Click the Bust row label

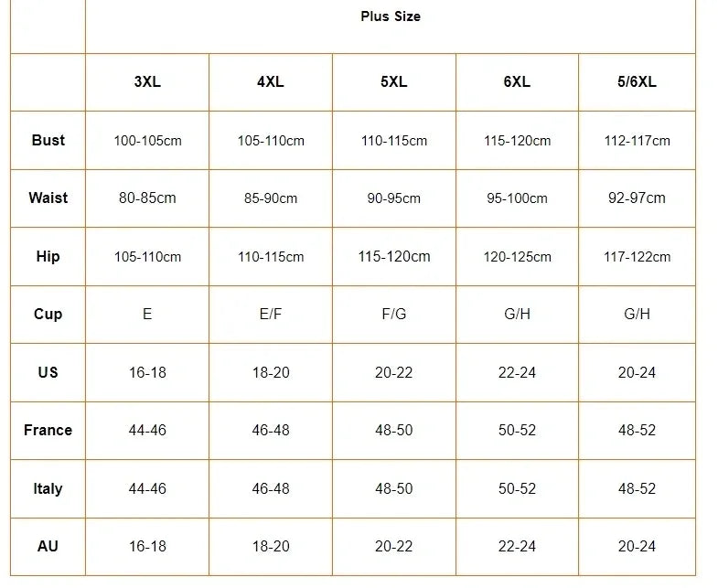click(x=48, y=140)
